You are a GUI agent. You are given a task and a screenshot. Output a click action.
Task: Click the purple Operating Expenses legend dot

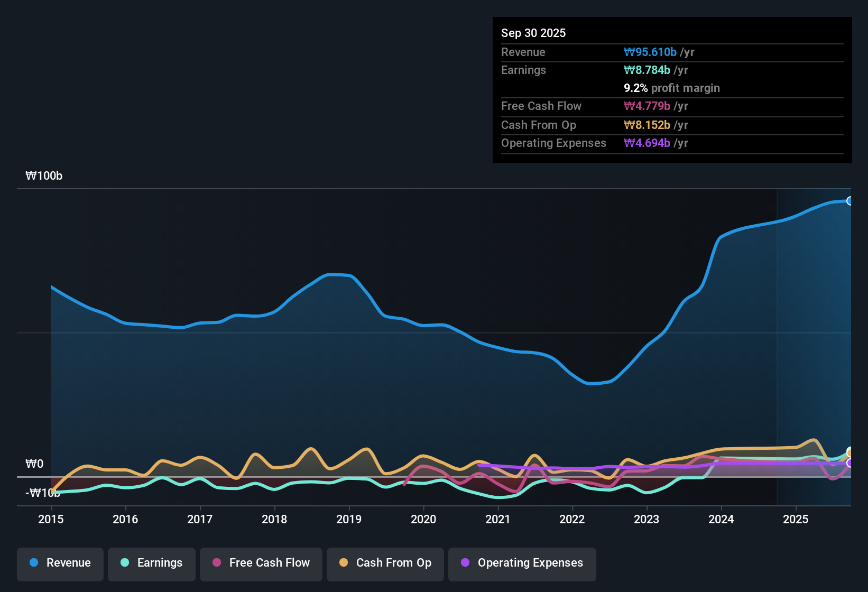pyautogui.click(x=465, y=563)
